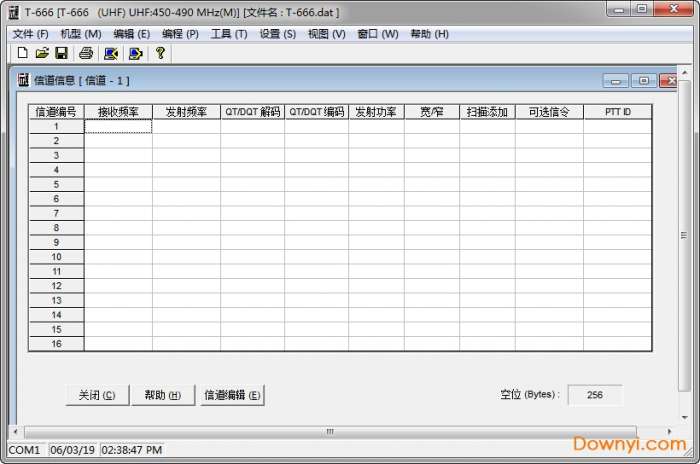Click the channel info window icon
The image size is (700, 464).
click(23, 80)
